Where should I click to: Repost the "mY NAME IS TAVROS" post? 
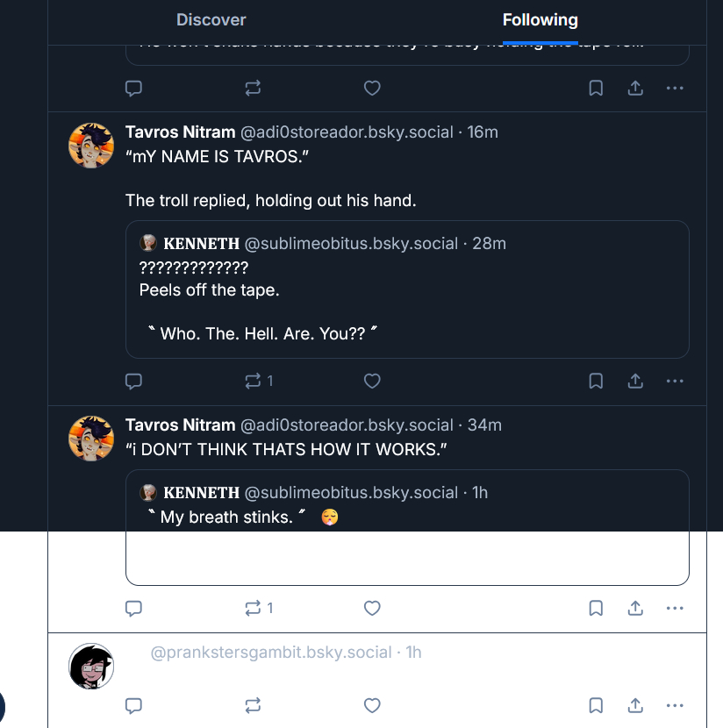click(254, 381)
